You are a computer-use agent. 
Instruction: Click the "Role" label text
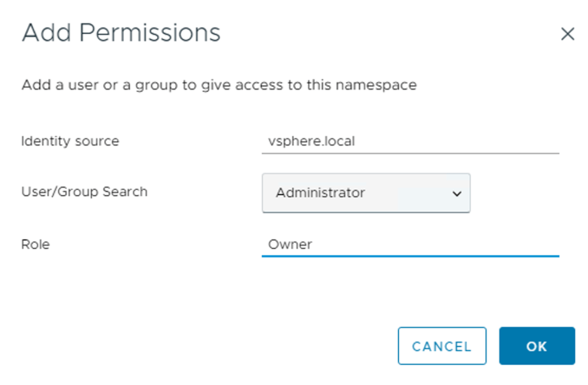pyautogui.click(x=36, y=244)
